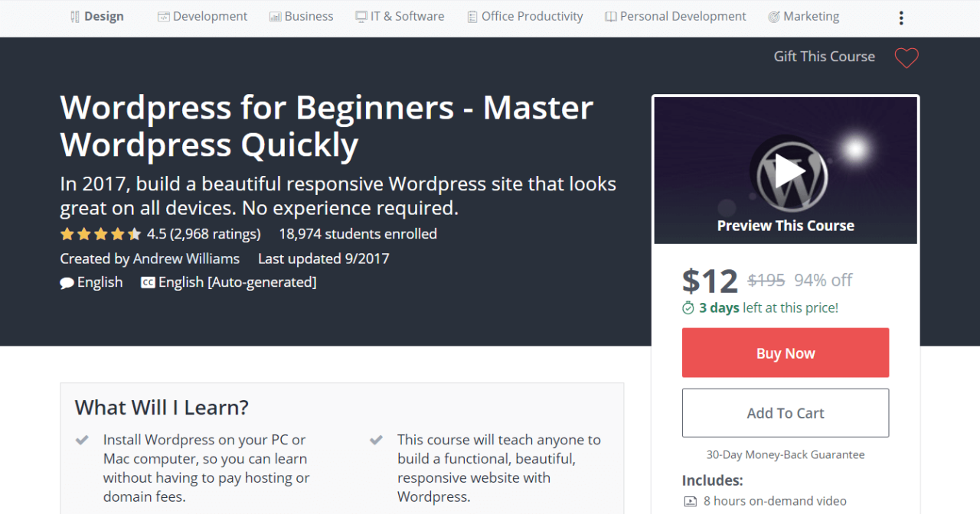980x514 pixels.
Task: Open Gift This Course
Action: click(824, 57)
